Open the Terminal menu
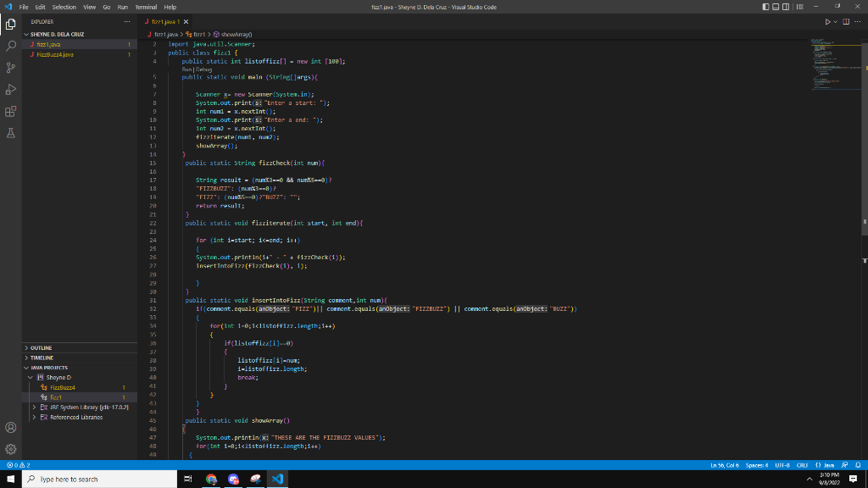 (x=144, y=7)
